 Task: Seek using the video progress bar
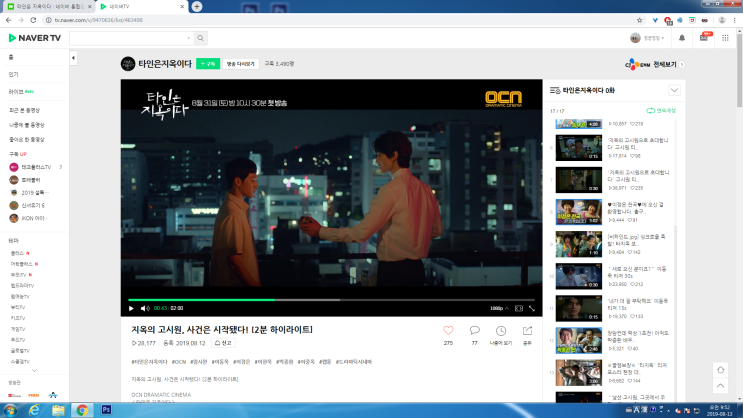(x=331, y=300)
